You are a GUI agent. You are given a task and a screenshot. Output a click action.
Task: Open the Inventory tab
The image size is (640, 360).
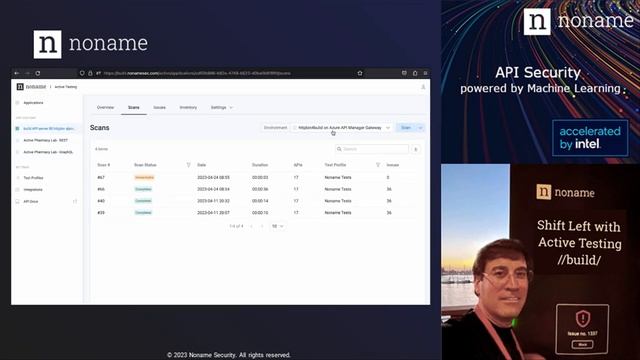(188, 108)
